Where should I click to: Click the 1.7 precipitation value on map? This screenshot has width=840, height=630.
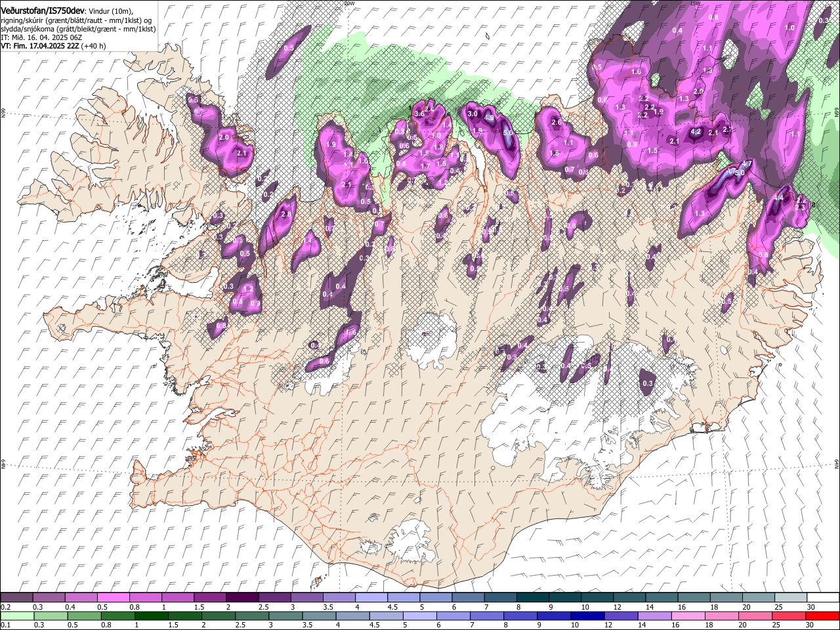(425, 167)
